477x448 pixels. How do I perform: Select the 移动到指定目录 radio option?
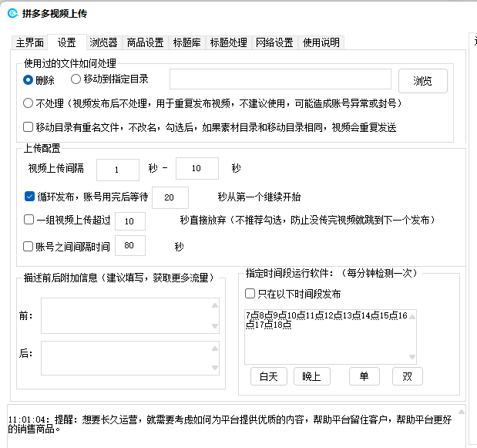coord(76,79)
